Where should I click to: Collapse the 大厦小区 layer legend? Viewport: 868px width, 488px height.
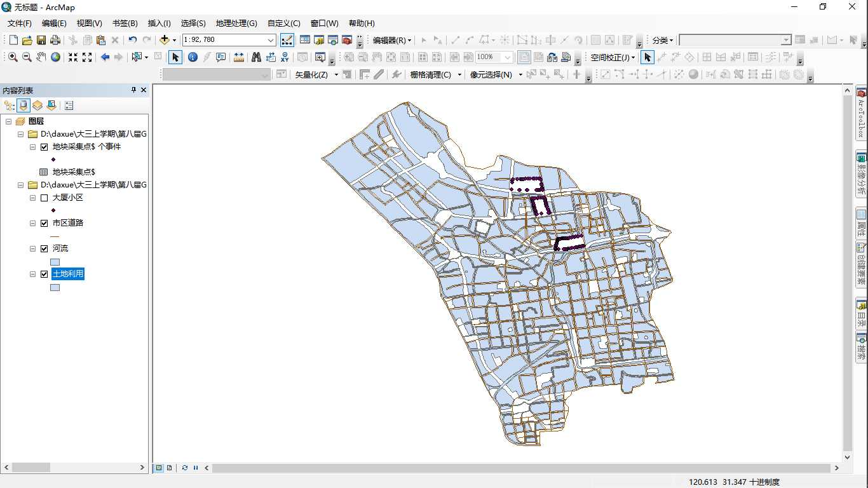[x=32, y=198]
